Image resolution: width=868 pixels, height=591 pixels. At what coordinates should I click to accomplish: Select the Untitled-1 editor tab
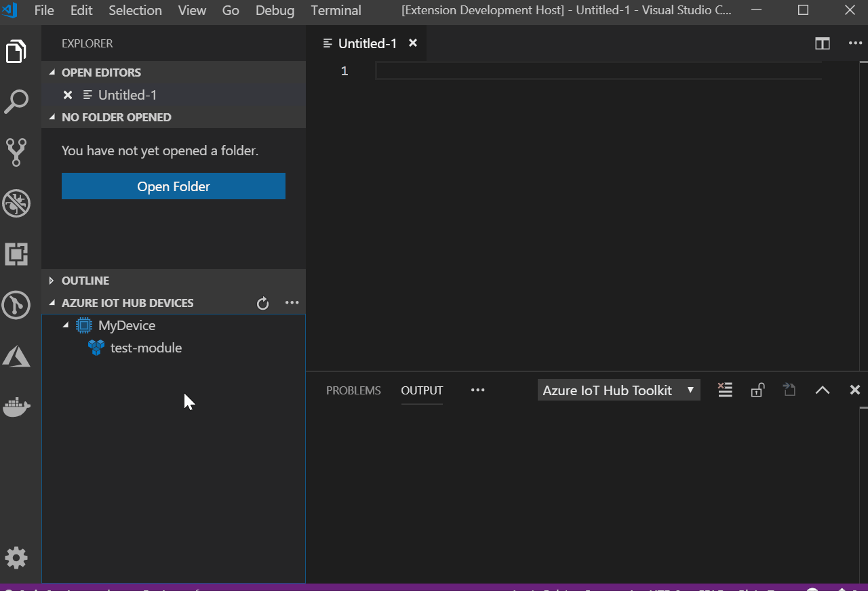point(366,43)
